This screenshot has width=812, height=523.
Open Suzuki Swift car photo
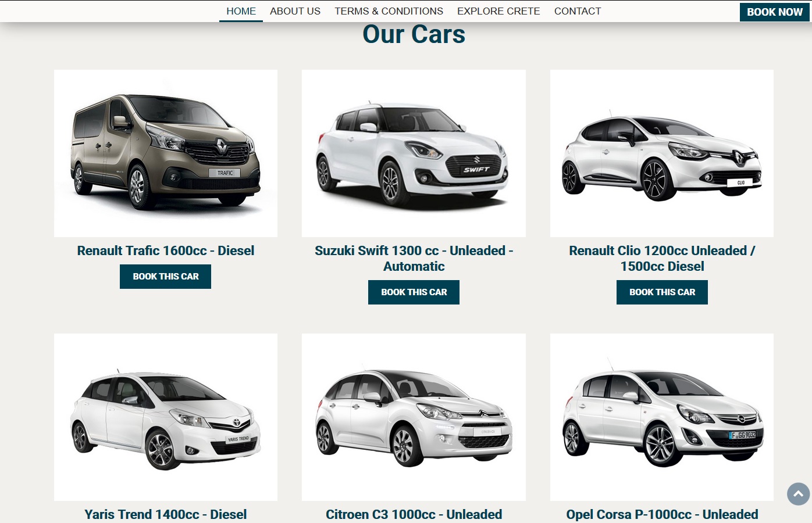point(414,153)
